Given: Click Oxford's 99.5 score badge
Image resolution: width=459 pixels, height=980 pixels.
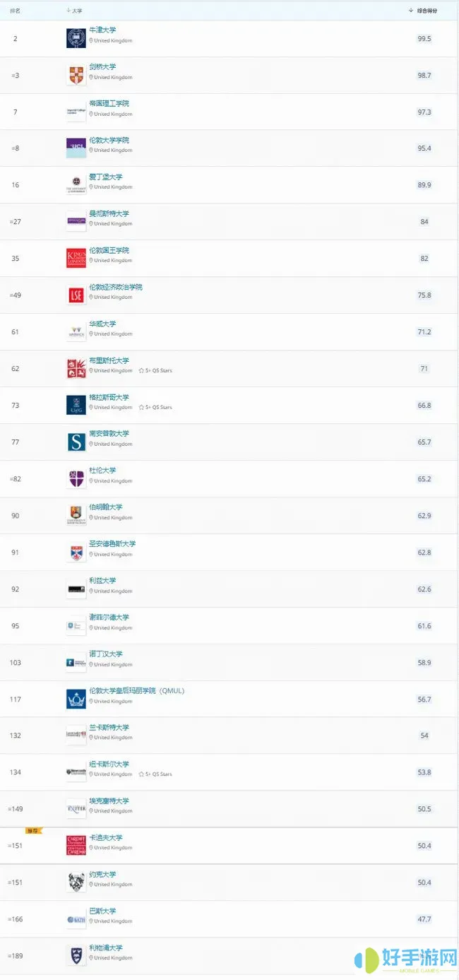Looking at the screenshot, I should pyautogui.click(x=424, y=38).
